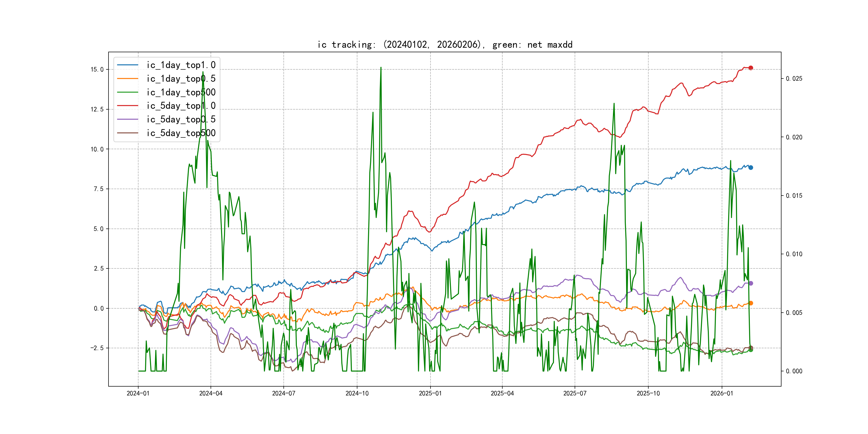Select the ic_1day_top0.5 legend label

pyautogui.click(x=181, y=79)
